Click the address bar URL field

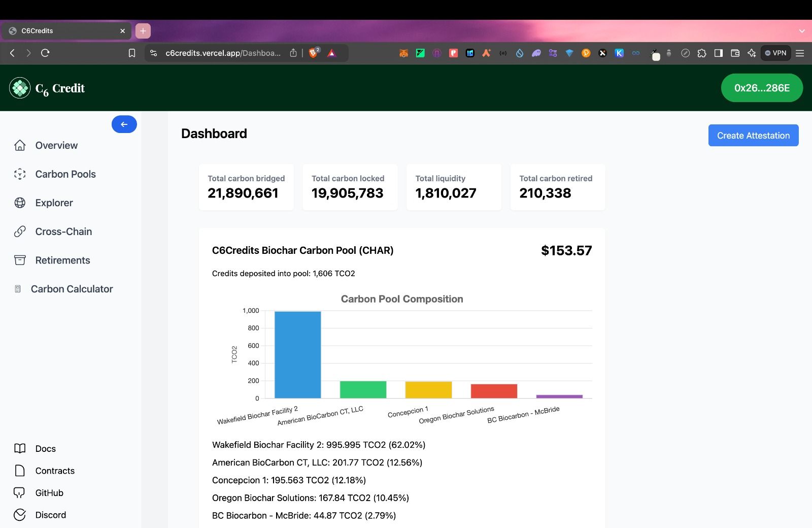coord(223,53)
